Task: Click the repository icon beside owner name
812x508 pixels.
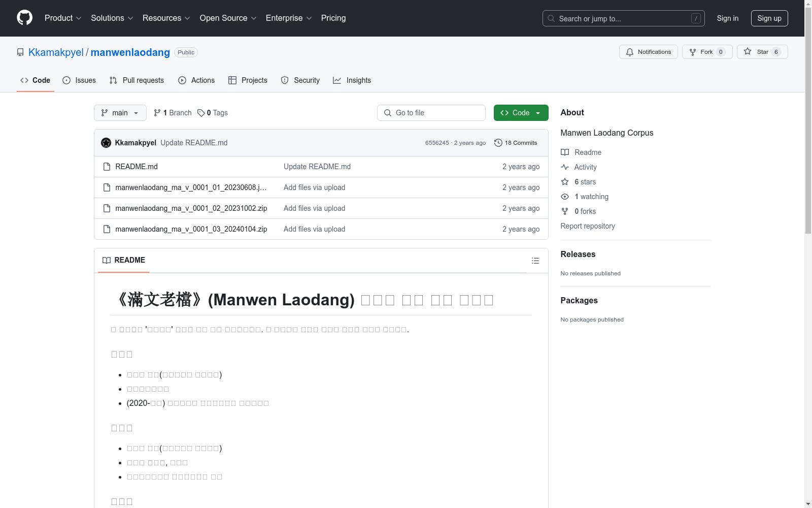Action: pyautogui.click(x=20, y=52)
